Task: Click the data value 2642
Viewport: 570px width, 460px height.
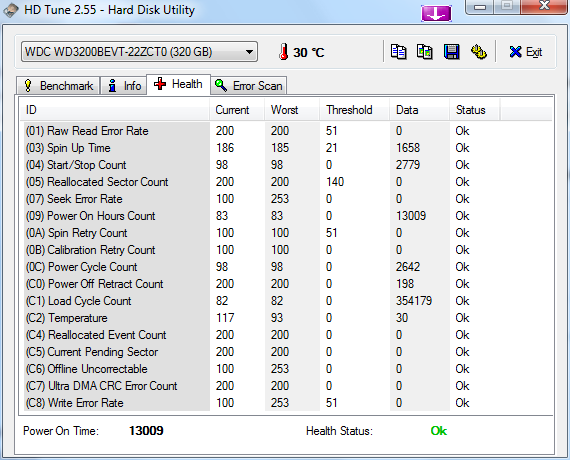Action: coord(408,267)
